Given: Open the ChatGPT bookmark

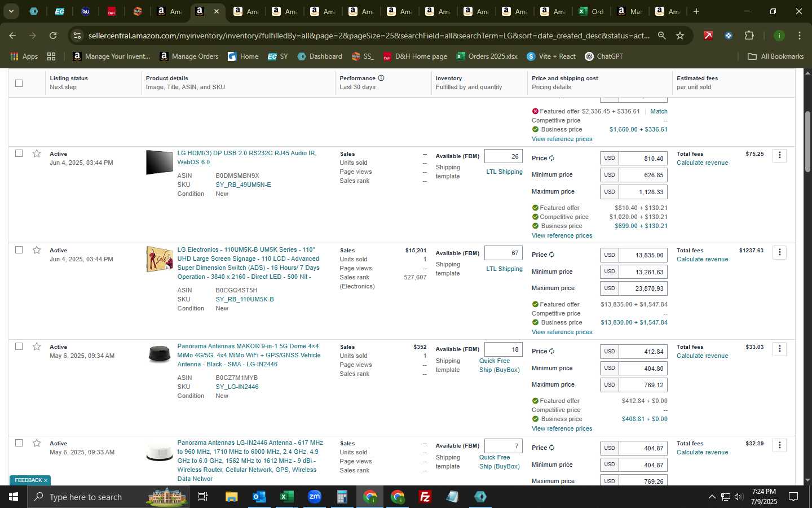Looking at the screenshot, I should (x=604, y=56).
